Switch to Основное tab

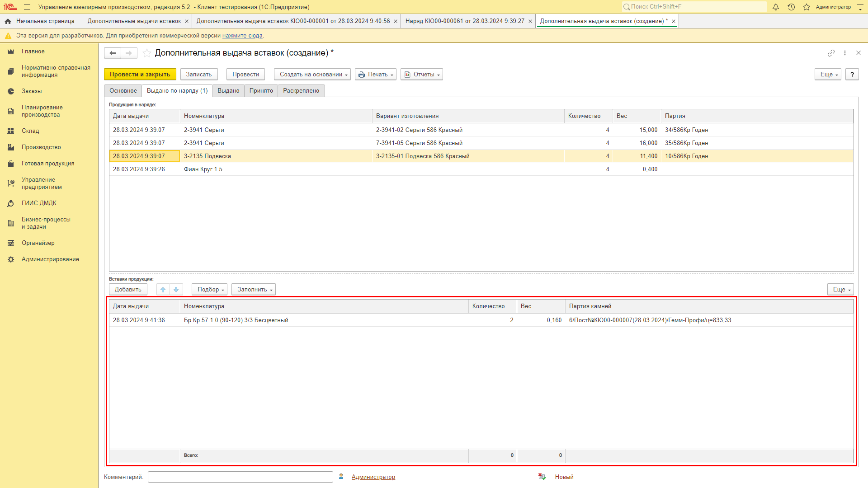[123, 91]
